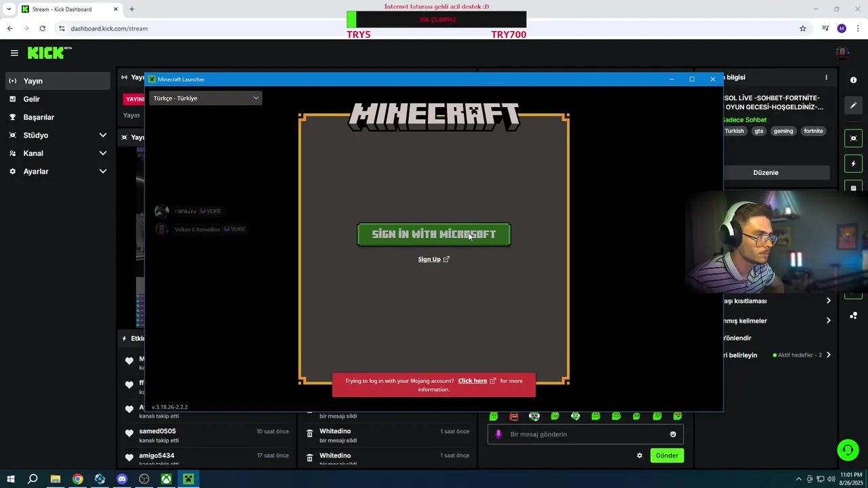Open Başarılar sidebar item

pos(58,117)
